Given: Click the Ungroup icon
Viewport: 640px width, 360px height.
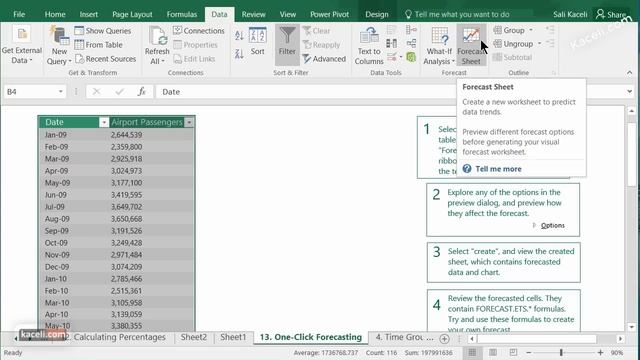Looking at the screenshot, I should coord(498,44).
